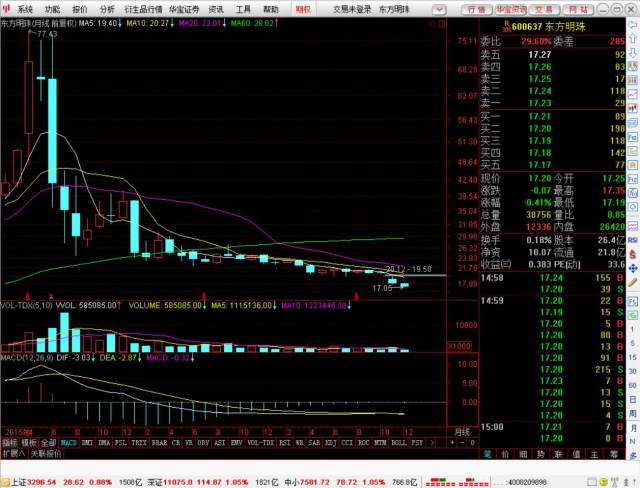
Task: Open the 资讯 menu
Action: (216, 9)
